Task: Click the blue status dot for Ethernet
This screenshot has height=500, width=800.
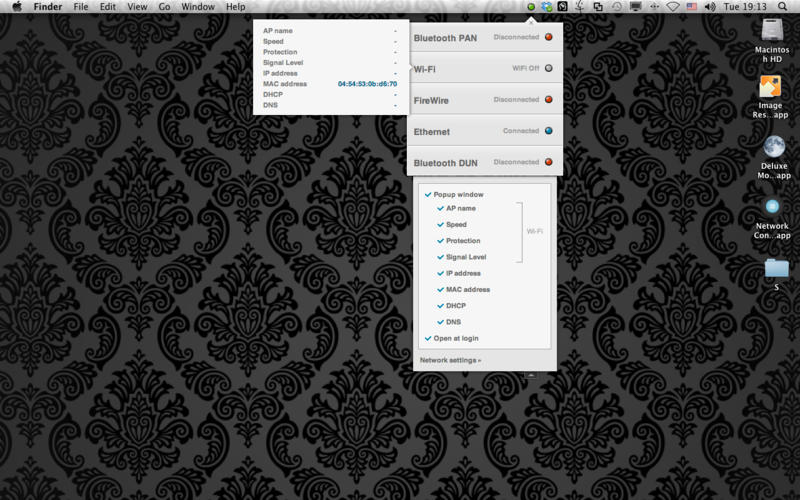Action: pos(548,131)
